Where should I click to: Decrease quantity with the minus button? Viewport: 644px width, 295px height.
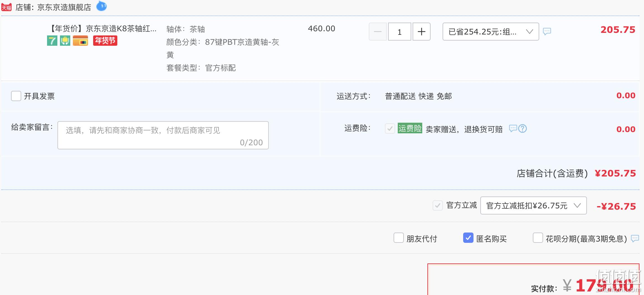point(378,32)
